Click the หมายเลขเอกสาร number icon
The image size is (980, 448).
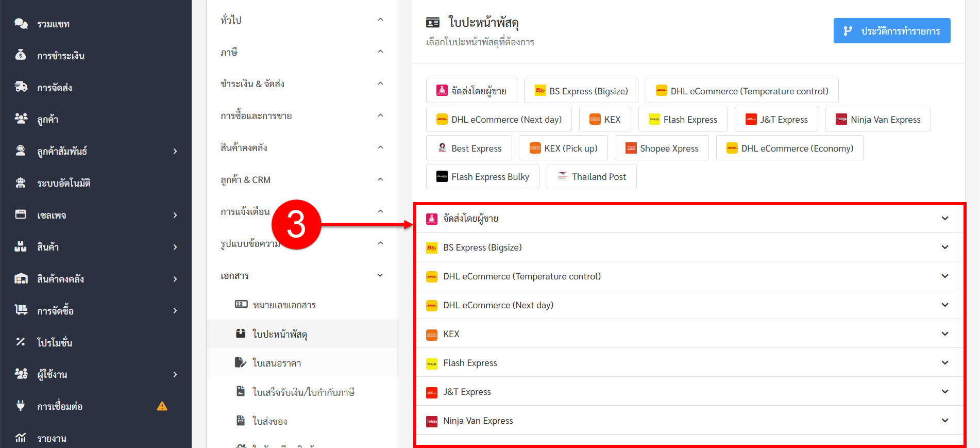click(x=241, y=304)
